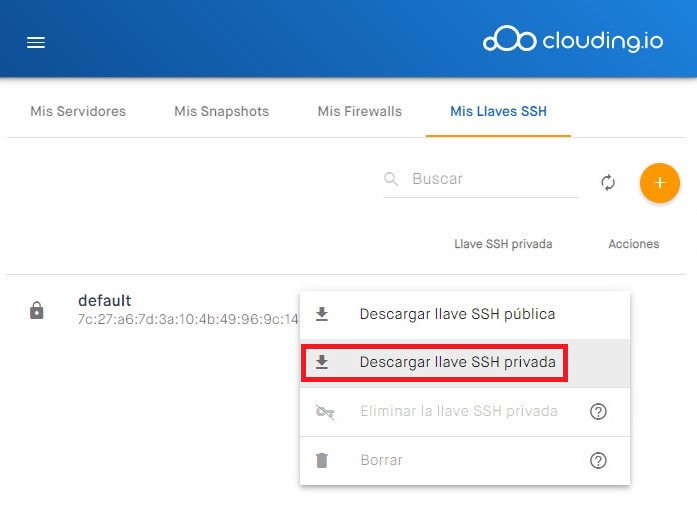Switch to Mis Servidores tab

tap(78, 111)
